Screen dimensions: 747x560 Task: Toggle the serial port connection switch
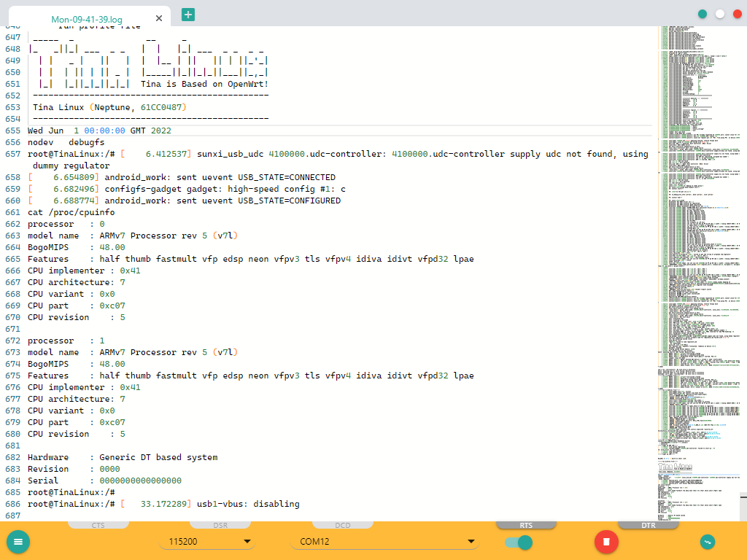click(x=518, y=542)
